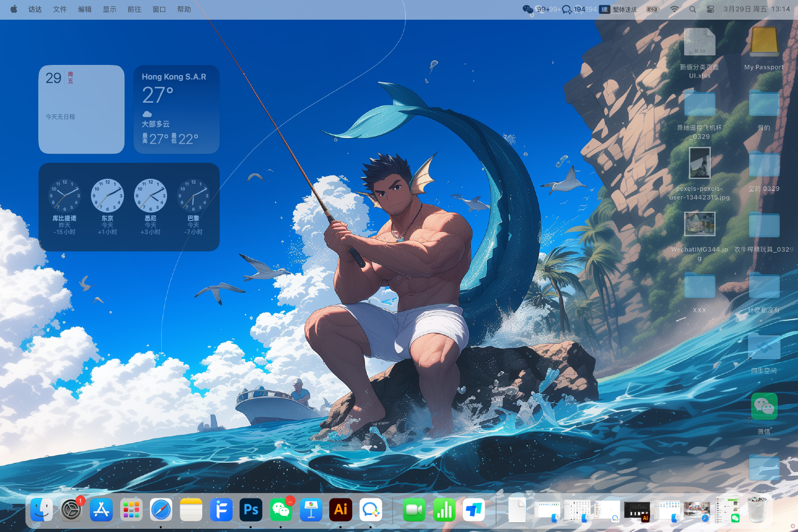Click the Wi-Fi status icon
Image resolution: width=798 pixels, height=532 pixels.
675,9
